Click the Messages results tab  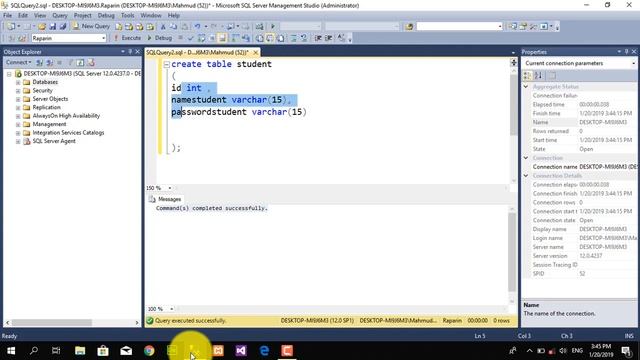[165, 199]
